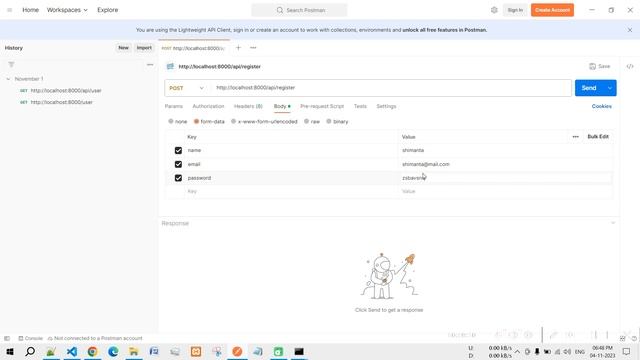Go to Home in the top bar
This screenshot has width=640, height=360.
click(x=30, y=10)
